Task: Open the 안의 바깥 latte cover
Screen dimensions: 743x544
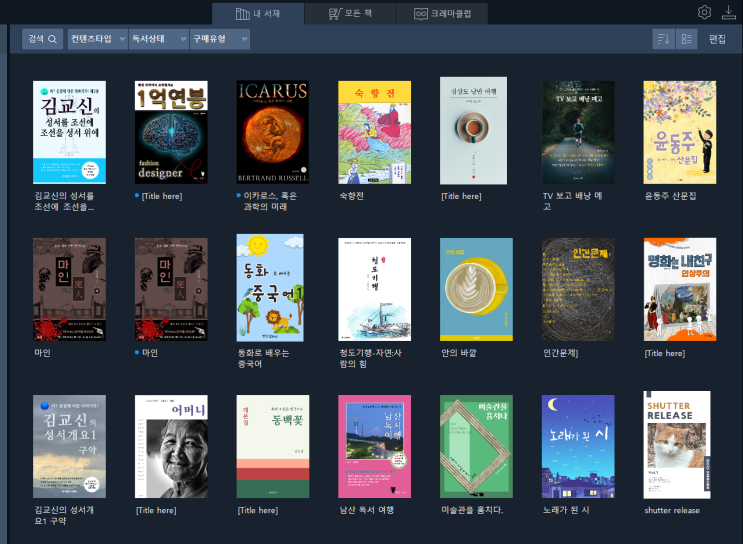Action: click(x=476, y=290)
